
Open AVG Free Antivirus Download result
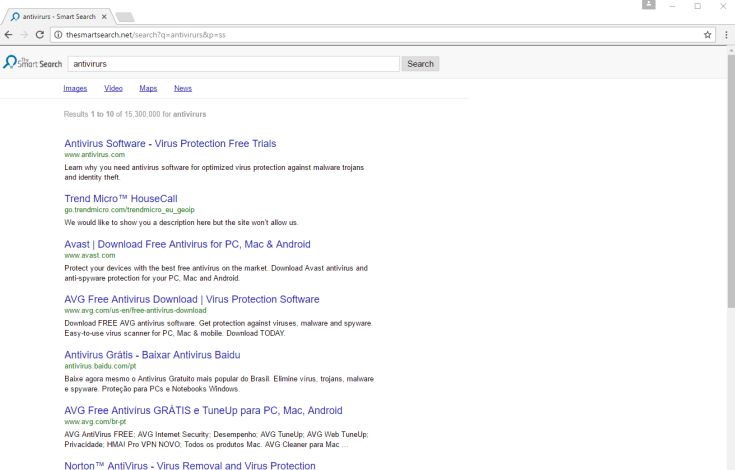pos(192,299)
